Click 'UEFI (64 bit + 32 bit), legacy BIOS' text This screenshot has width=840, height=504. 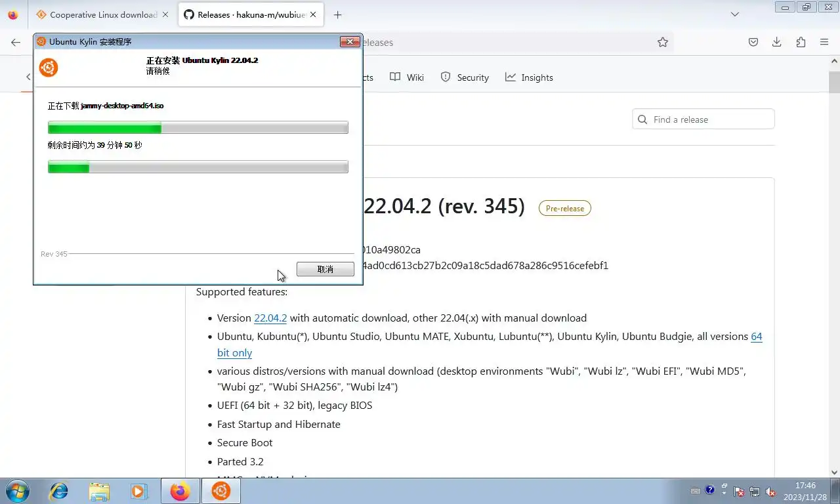(x=295, y=405)
